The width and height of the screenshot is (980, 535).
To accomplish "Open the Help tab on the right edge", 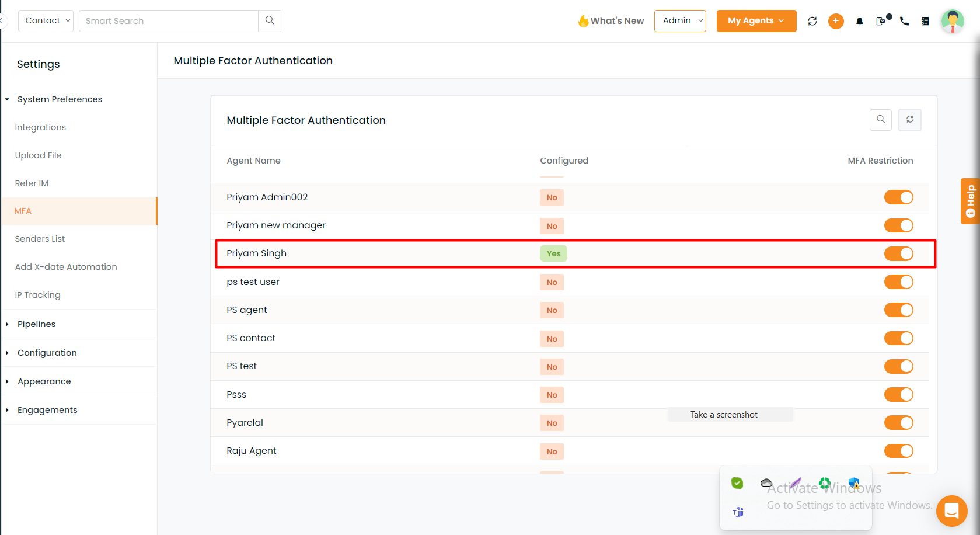I will (969, 201).
